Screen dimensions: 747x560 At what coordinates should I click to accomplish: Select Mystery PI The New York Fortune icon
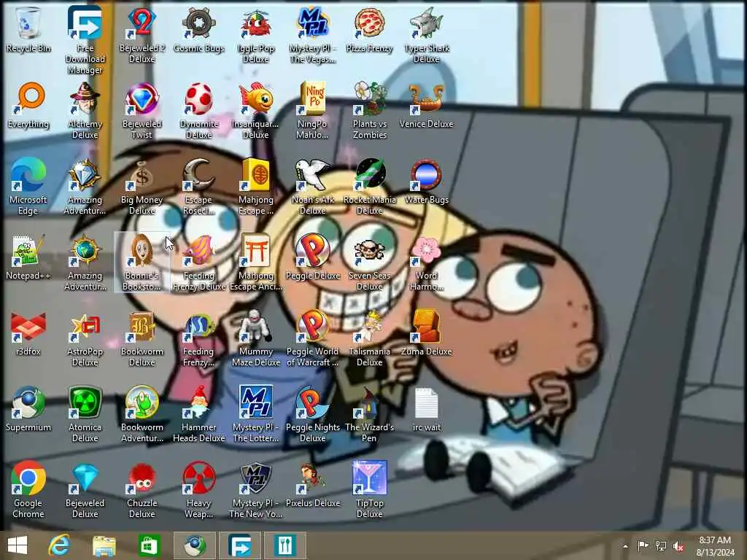point(256,490)
